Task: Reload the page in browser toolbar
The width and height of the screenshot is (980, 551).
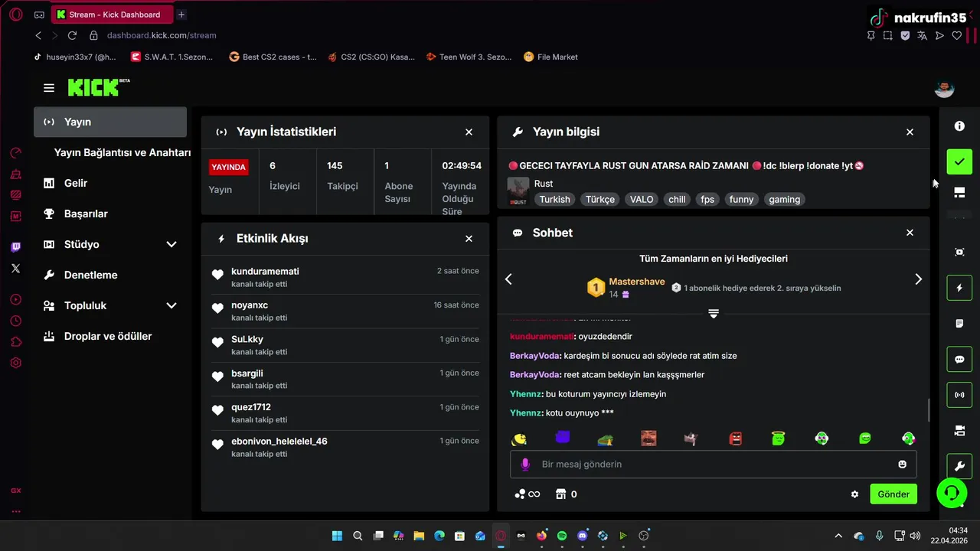Action: [72, 35]
